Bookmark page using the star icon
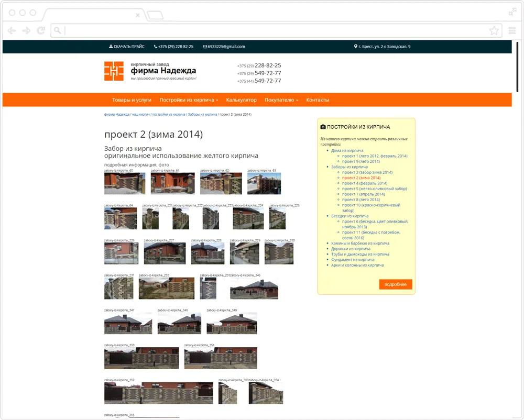The height and width of the screenshot is (420, 524). coord(494,31)
